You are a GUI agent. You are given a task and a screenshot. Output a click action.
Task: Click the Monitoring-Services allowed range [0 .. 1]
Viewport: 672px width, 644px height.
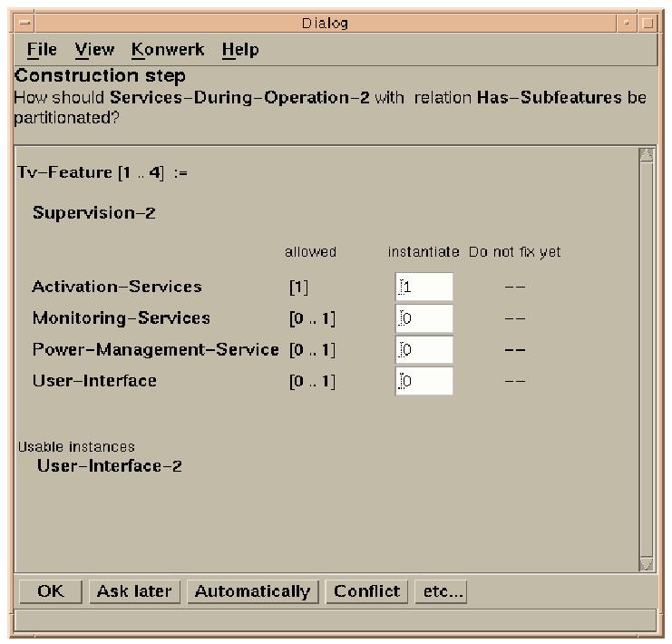click(x=313, y=318)
